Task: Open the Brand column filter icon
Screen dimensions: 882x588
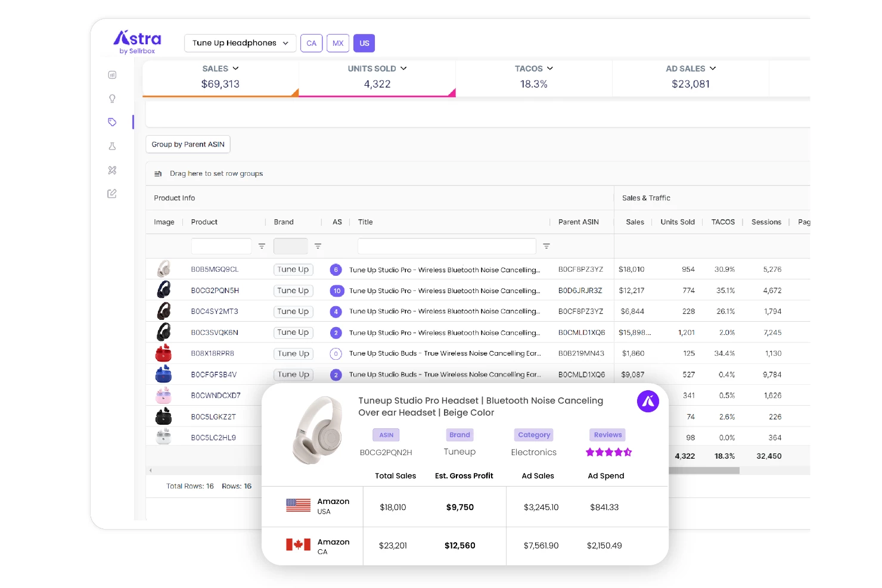Action: click(x=318, y=246)
